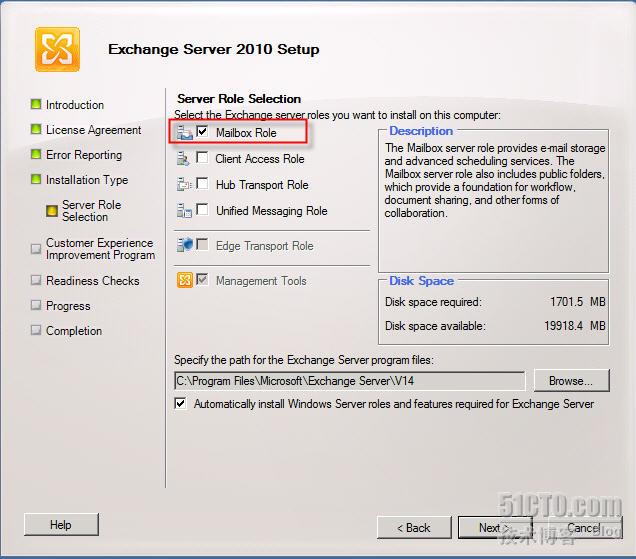Click the Exchange Server logo icon

pyautogui.click(x=57, y=49)
